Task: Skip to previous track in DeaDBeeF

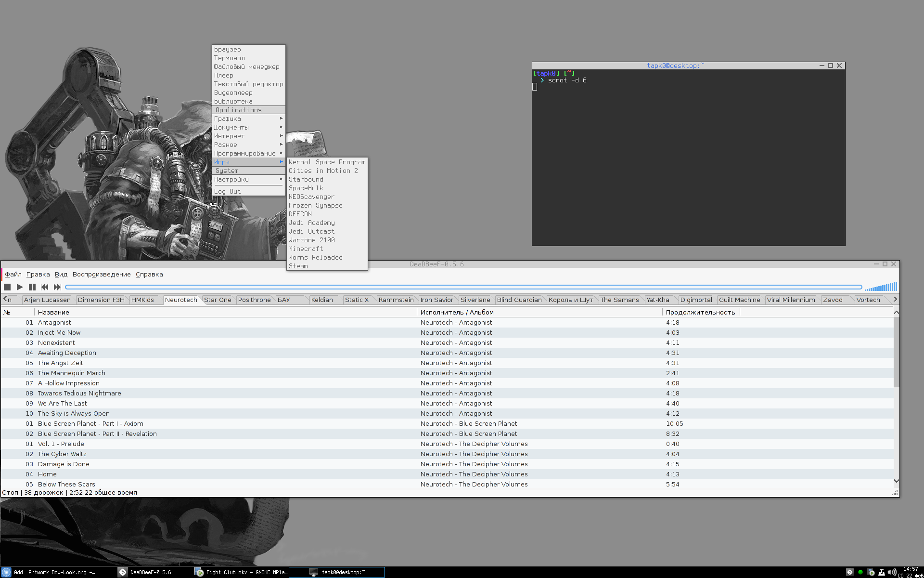Action: 45,287
